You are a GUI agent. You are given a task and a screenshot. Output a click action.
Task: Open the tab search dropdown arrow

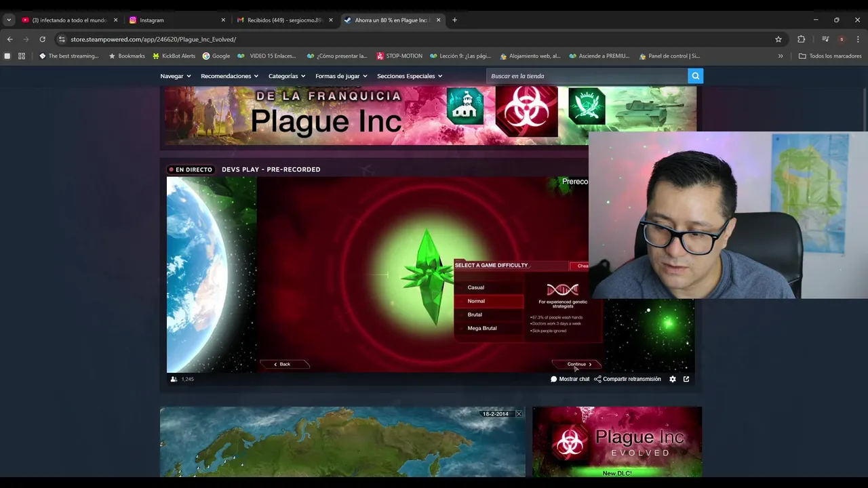pyautogui.click(x=9, y=20)
